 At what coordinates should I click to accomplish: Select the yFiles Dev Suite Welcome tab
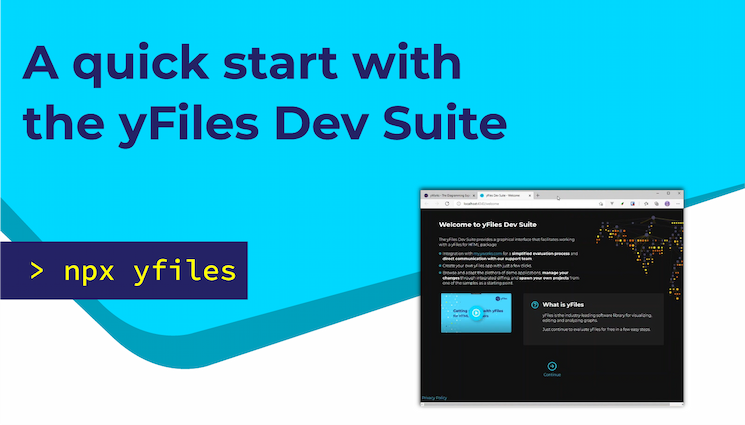coord(503,194)
